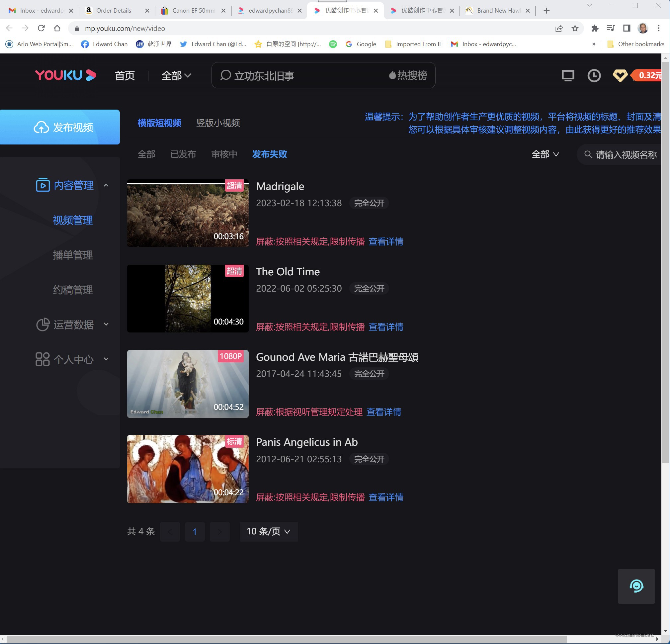
Task: Select the 发布失败 status tab
Action: pos(269,154)
